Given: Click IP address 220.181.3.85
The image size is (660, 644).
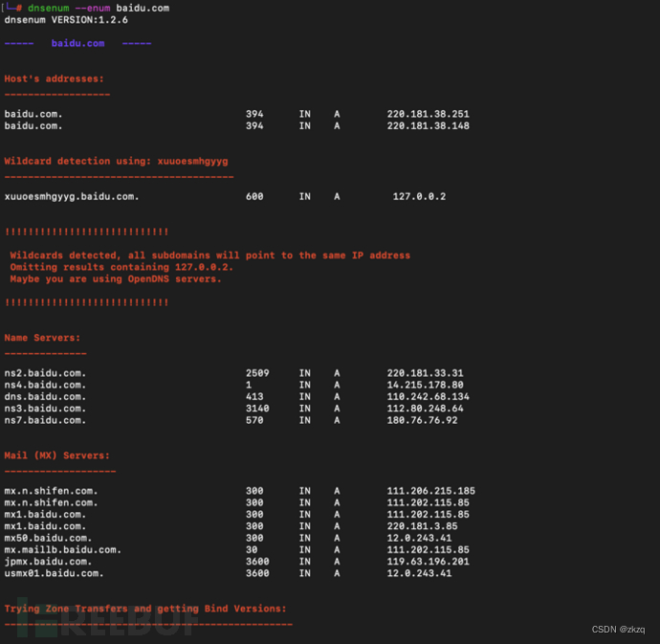Looking at the screenshot, I should pos(422,526).
